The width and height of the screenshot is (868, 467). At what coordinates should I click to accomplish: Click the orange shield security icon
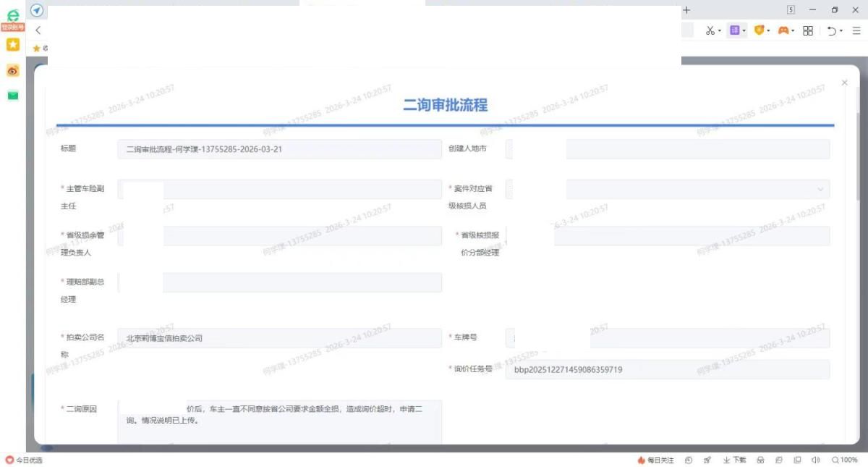coord(759,30)
